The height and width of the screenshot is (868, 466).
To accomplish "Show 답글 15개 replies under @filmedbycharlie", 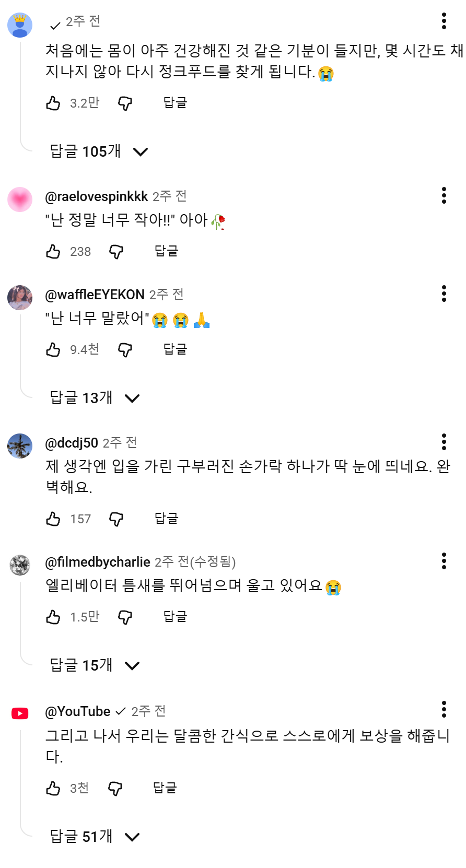I will [95, 666].
